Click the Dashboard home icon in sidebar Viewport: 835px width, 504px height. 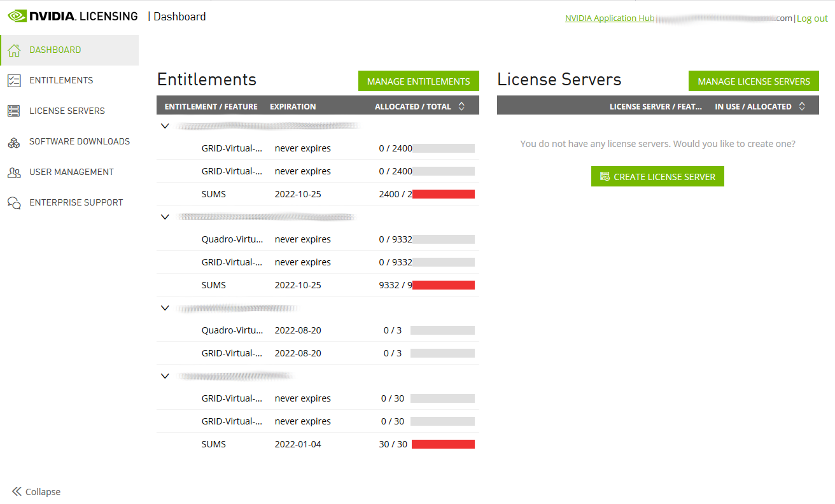pyautogui.click(x=14, y=50)
